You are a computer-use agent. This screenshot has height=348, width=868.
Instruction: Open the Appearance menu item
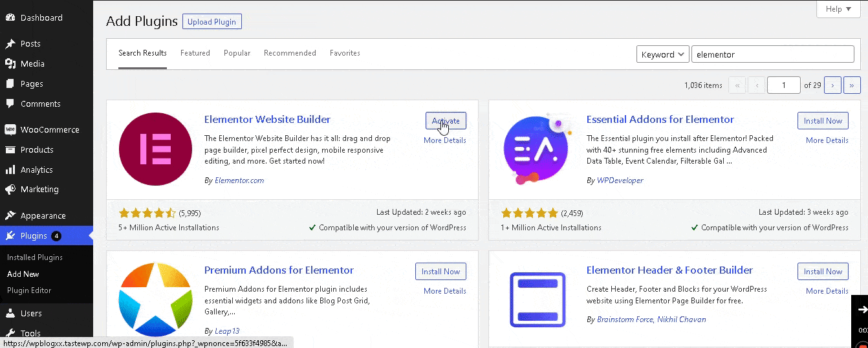47,215
